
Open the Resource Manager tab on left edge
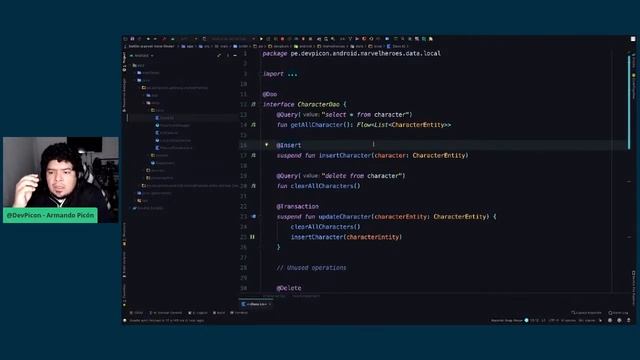pyautogui.click(x=124, y=95)
